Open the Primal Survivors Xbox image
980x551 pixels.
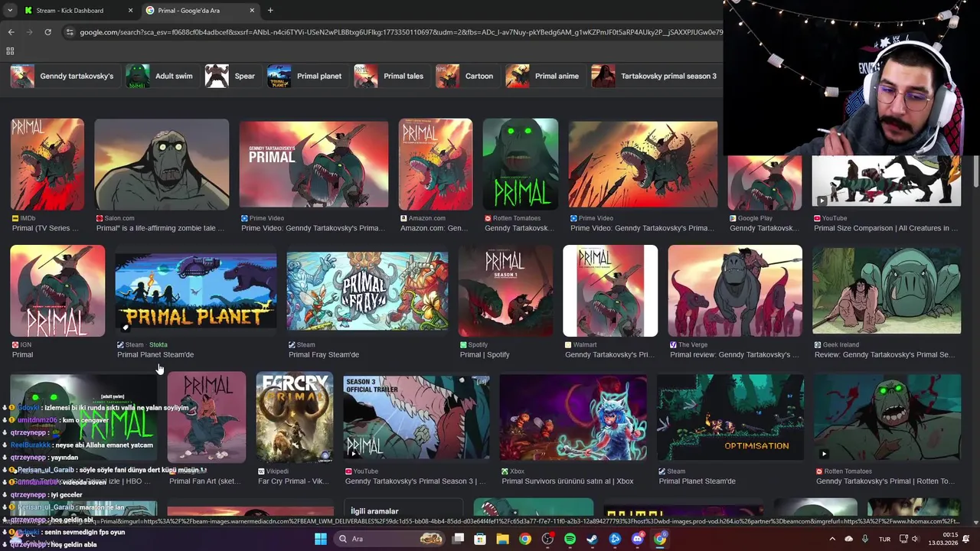[x=573, y=418]
